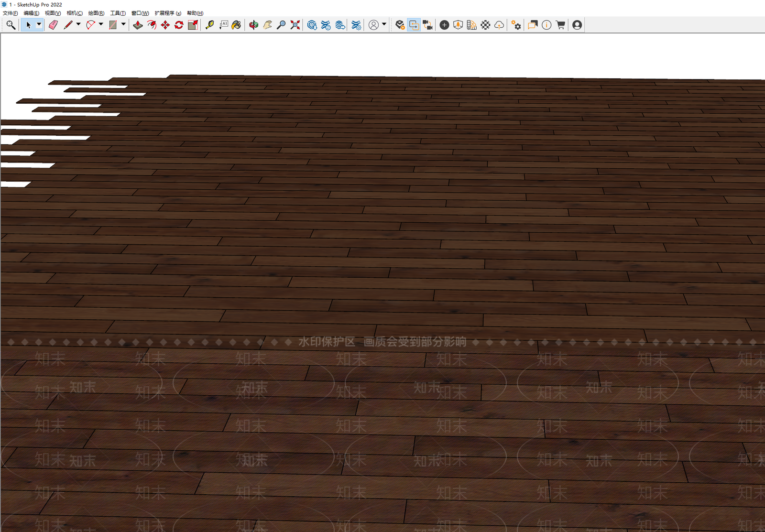This screenshot has height=532, width=765.
Task: Open the orange and black gears settings icon
Action: point(516,25)
